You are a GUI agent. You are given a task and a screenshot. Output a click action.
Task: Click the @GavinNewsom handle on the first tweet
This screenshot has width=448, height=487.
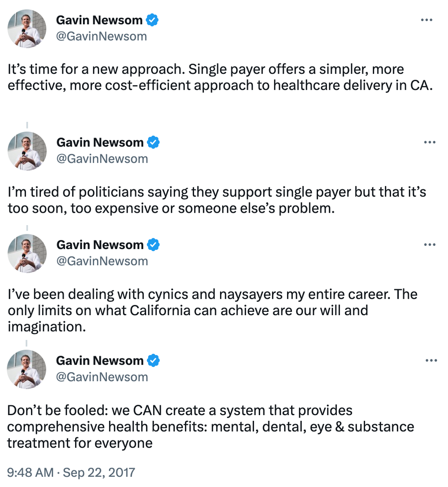click(x=102, y=36)
